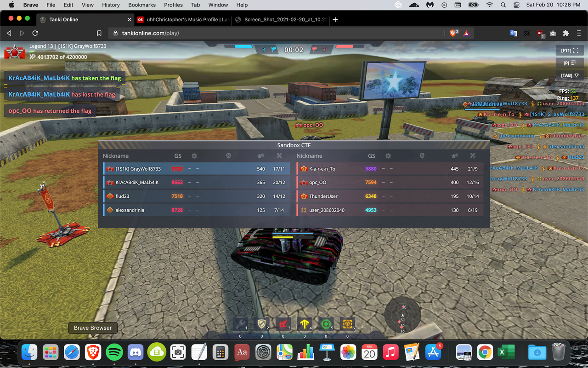
Task: Click the browser address bar
Action: 276,33
